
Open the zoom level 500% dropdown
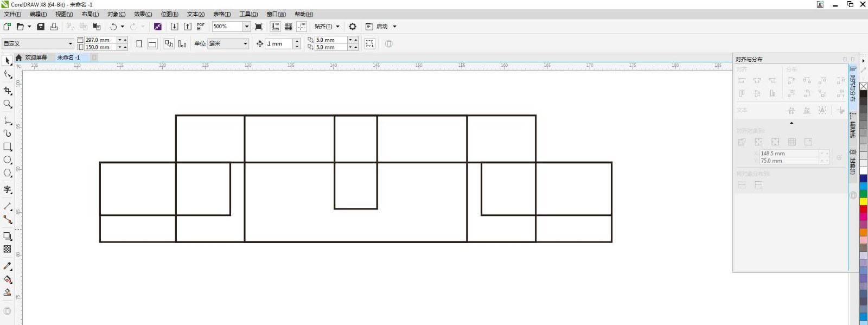(x=246, y=26)
